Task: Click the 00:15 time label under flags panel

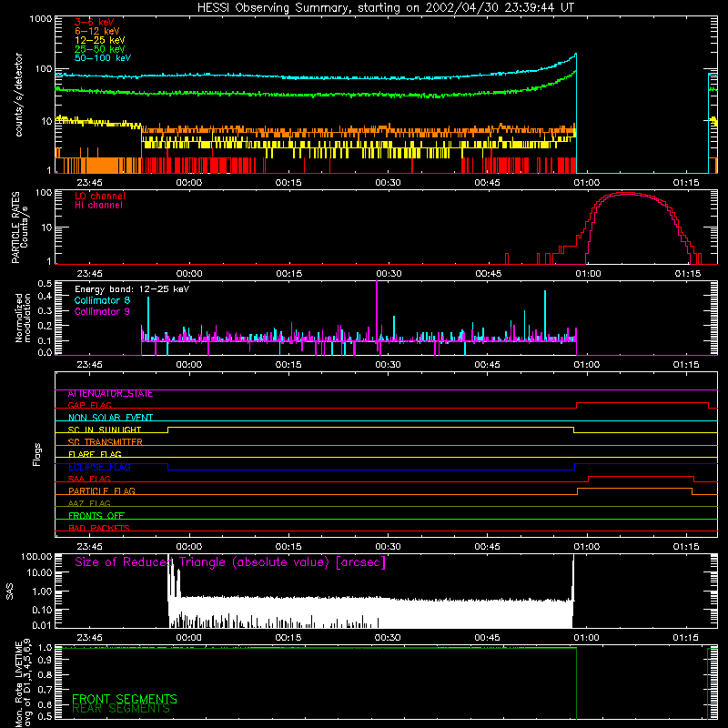Action: pos(288,547)
